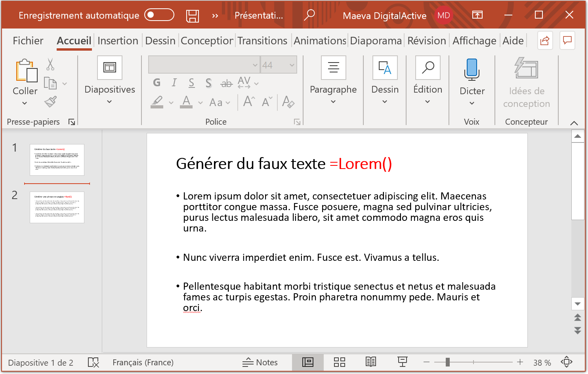This screenshot has width=588, height=374.
Task: Open the font size dropdown
Action: (292, 64)
